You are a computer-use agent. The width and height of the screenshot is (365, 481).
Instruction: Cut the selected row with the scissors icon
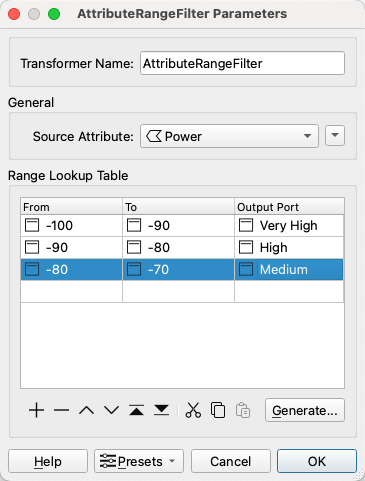coord(193,410)
